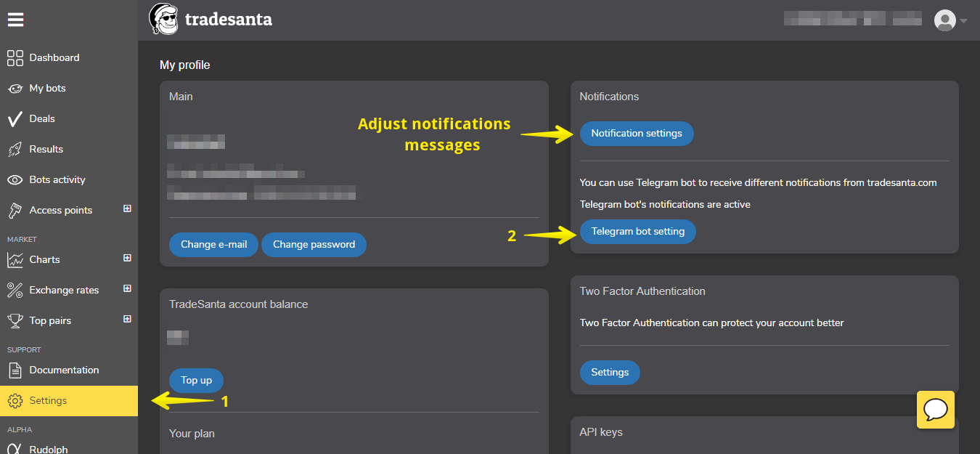
Task: Expand the Top pairs submenu
Action: tap(127, 319)
